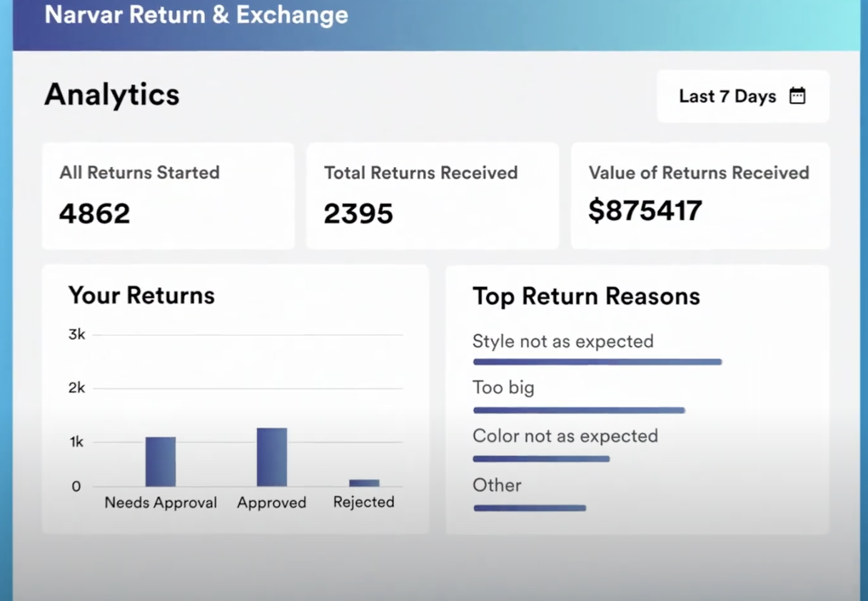
Task: Click the Approved bar in chart
Action: click(x=272, y=458)
